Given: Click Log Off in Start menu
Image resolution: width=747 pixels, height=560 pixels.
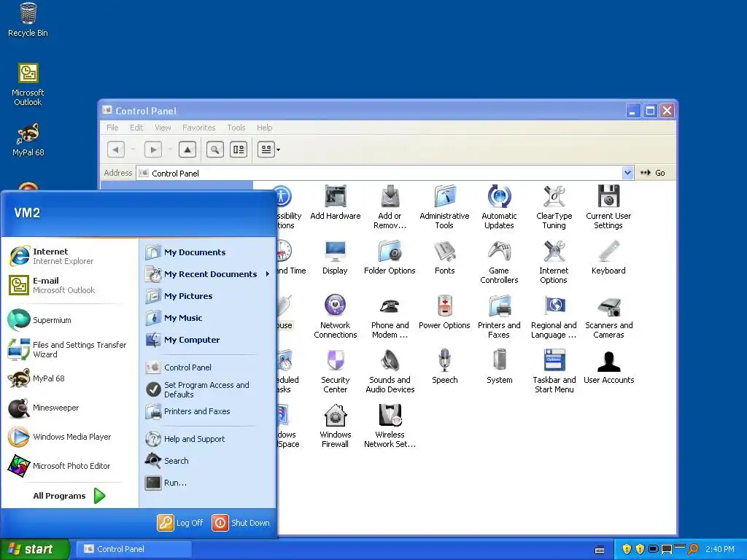Looking at the screenshot, I should tap(180, 523).
